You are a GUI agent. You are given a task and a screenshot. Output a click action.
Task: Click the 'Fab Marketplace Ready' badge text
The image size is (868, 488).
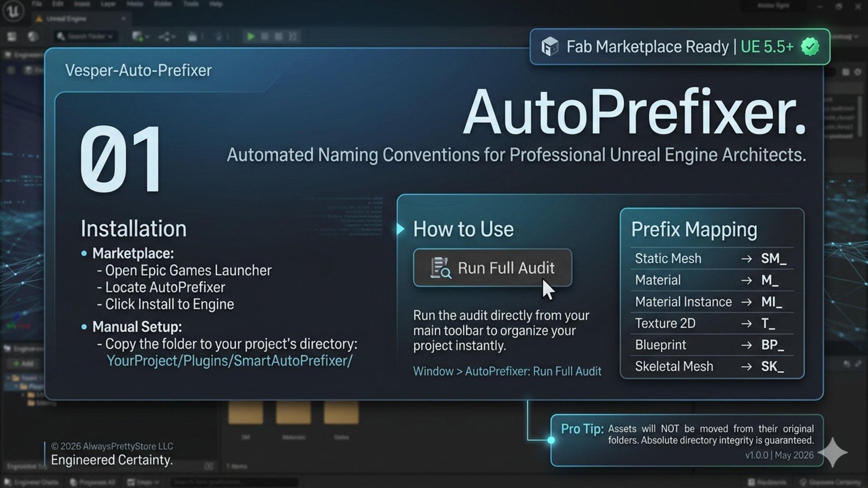[x=647, y=47]
